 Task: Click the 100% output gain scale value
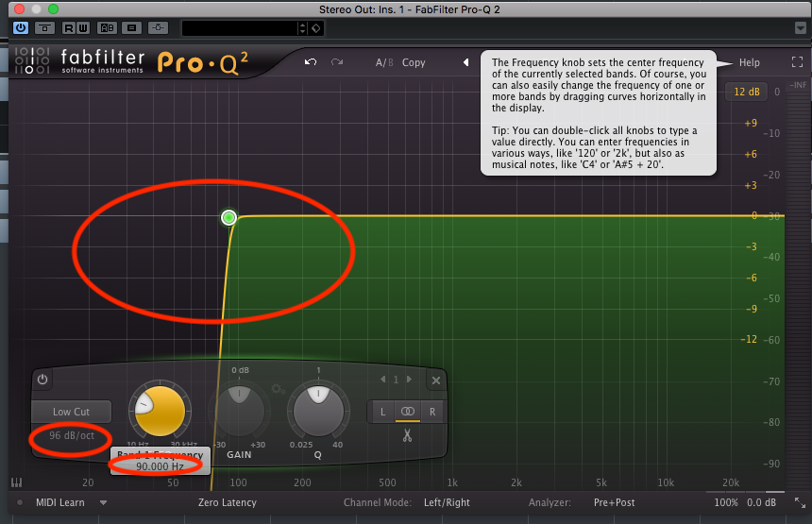tap(726, 502)
